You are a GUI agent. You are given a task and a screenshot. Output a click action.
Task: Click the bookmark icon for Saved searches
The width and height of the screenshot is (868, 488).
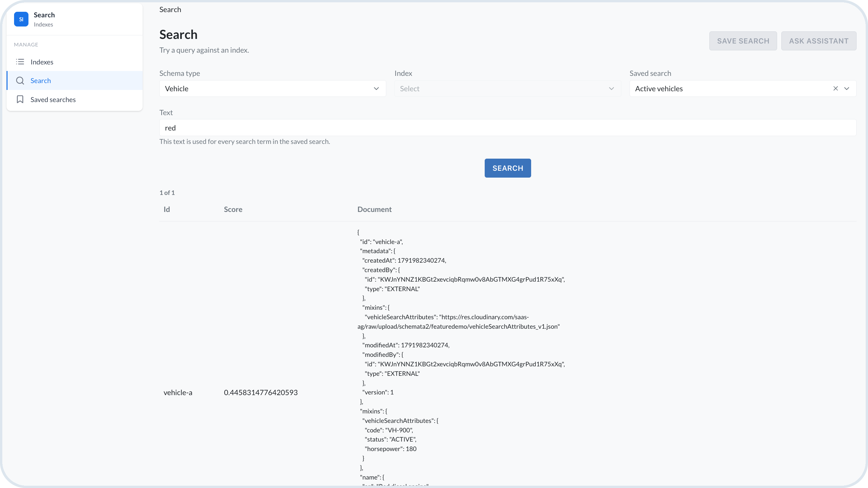pyautogui.click(x=20, y=99)
